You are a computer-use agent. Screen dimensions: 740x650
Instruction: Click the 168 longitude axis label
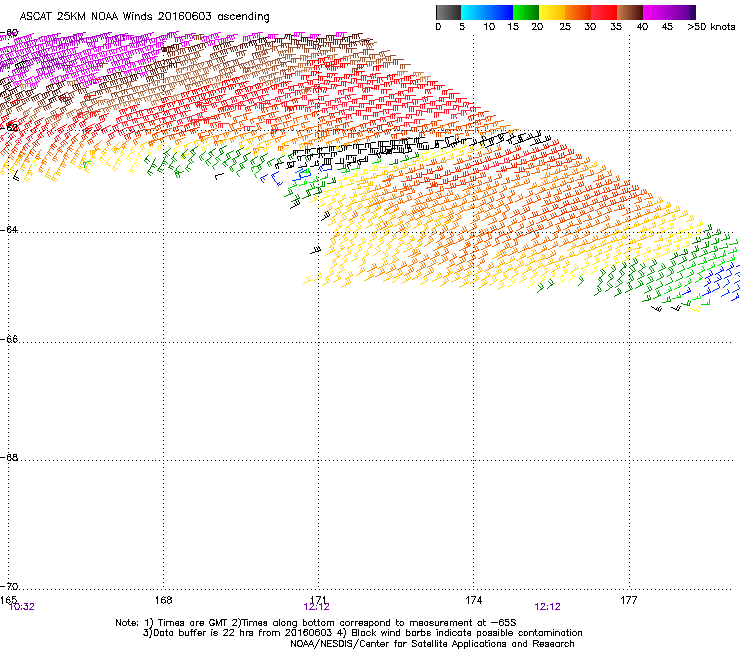click(x=163, y=600)
